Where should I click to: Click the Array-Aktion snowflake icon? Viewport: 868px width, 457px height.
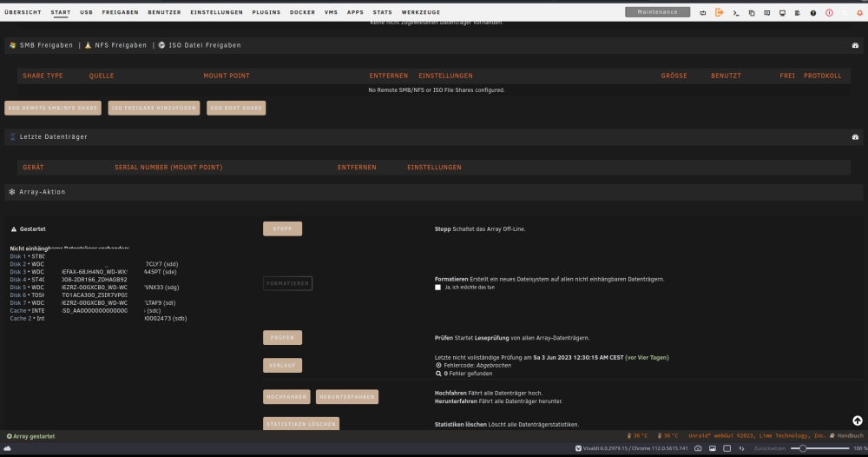[x=11, y=192]
